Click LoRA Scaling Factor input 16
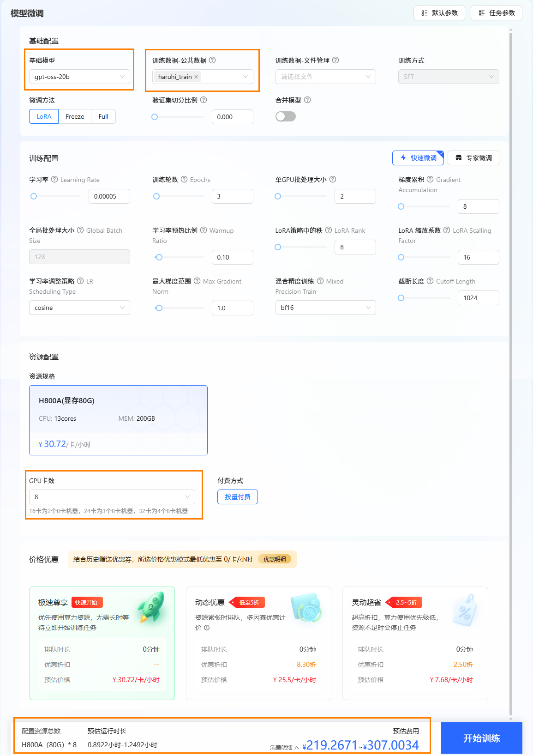Screen dimensions: 533x756 click(479, 257)
